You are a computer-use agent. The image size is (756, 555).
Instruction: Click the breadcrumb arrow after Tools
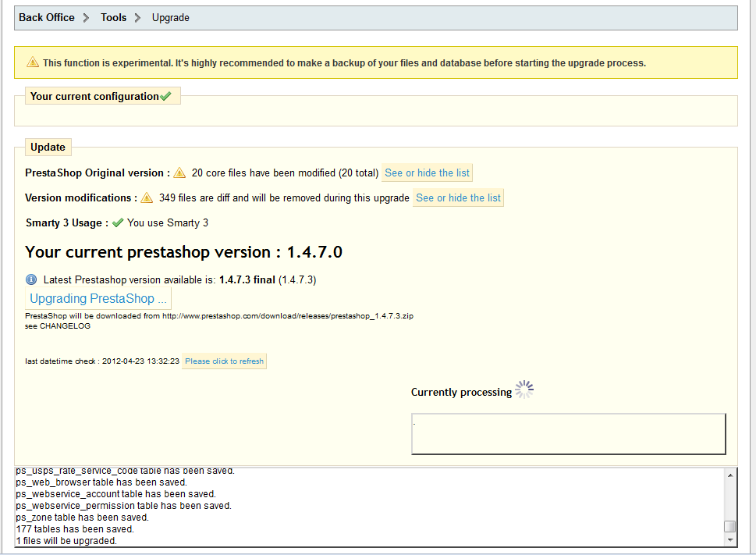pyautogui.click(x=137, y=18)
